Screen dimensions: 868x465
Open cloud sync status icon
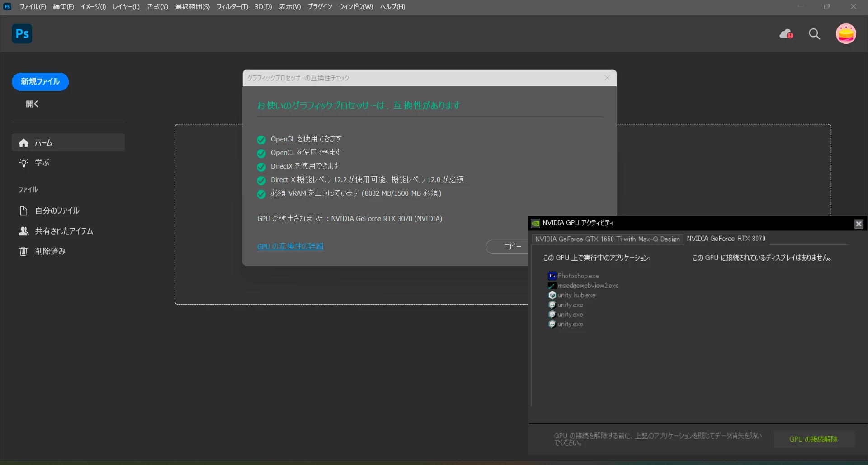[786, 34]
